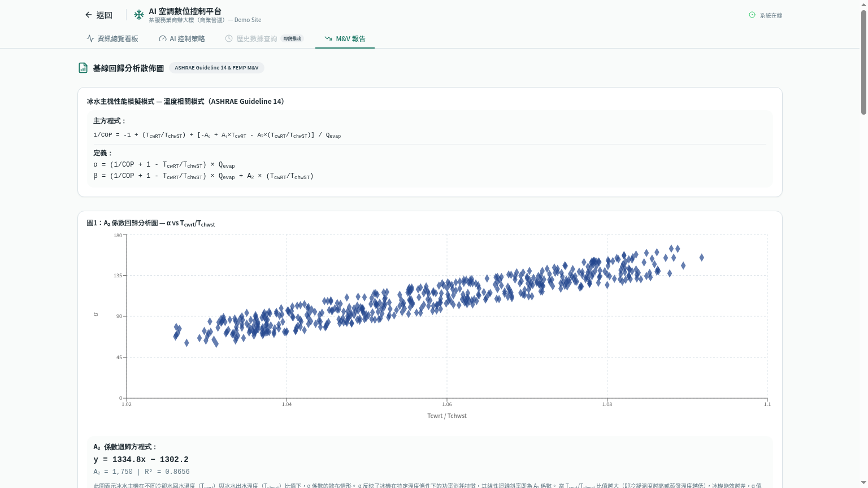This screenshot has width=868, height=488.
Task: Click the AI 空調數位控制平台 title
Action: 185,11
